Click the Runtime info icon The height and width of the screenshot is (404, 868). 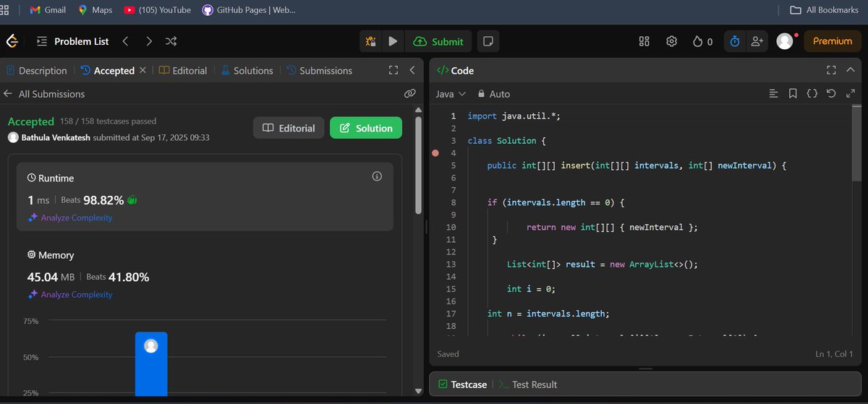376,176
